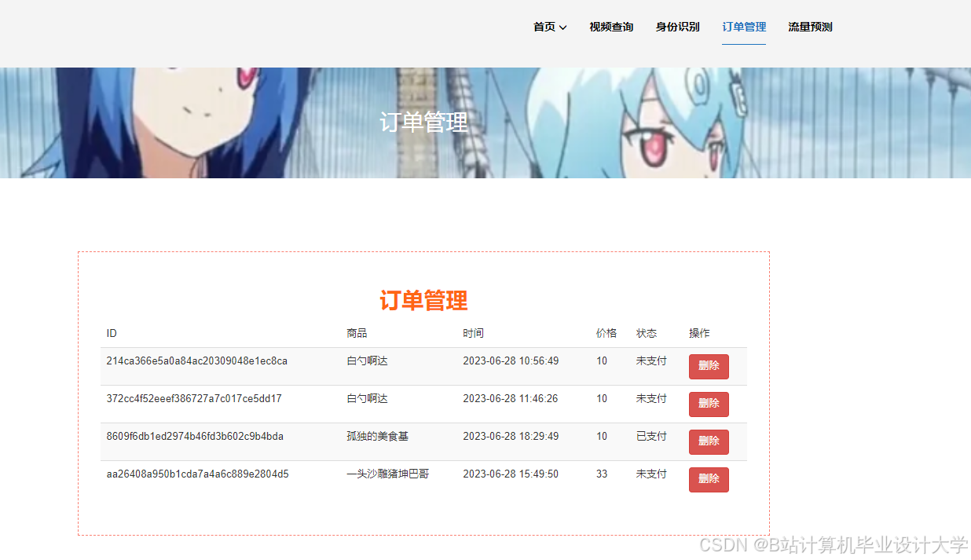Click the timestamp 2023-06-28 15:49:50
The width and height of the screenshot is (971, 560).
(511, 474)
